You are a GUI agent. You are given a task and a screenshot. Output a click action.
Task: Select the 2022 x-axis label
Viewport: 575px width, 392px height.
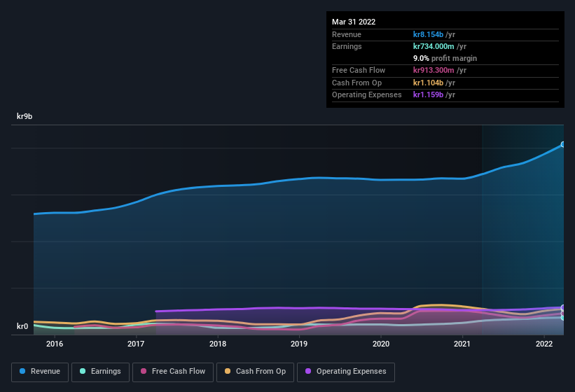[x=544, y=344]
